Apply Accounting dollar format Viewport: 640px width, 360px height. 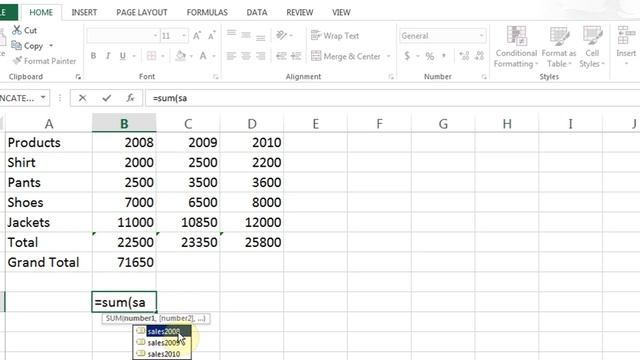pos(407,56)
